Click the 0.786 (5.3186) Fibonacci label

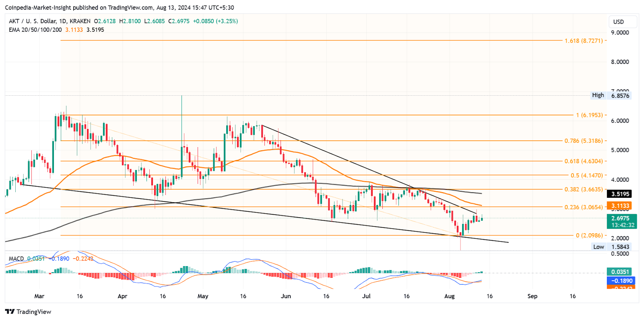[584, 141]
